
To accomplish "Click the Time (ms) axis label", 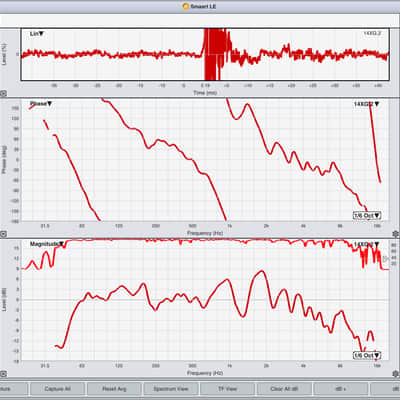I will coord(205,93).
